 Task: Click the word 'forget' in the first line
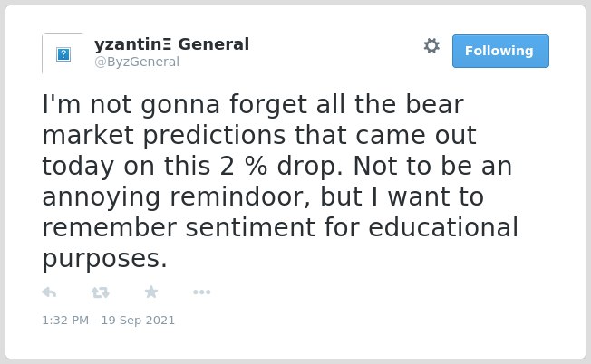(268, 105)
